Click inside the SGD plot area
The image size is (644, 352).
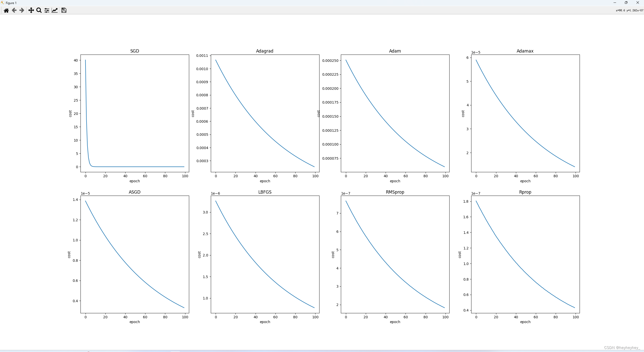click(x=135, y=113)
